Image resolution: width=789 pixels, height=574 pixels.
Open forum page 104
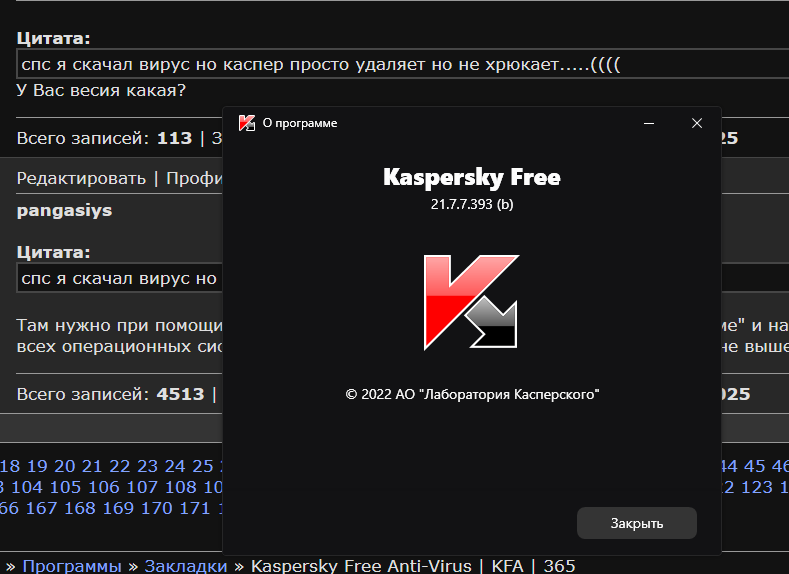pos(29,487)
